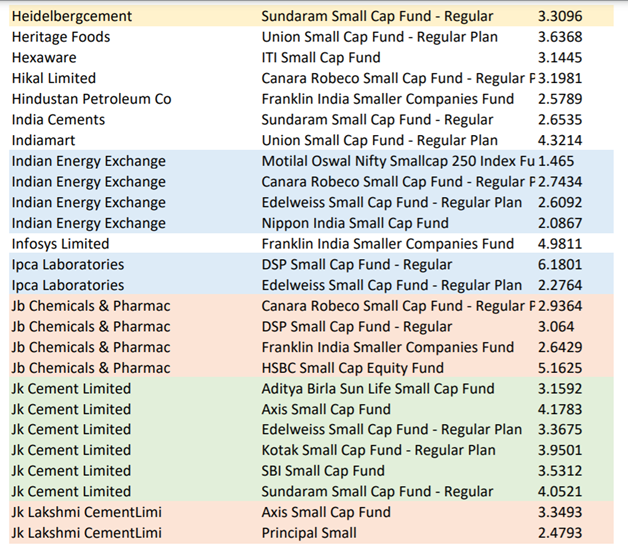Click Motilal Oswal Nifty Smallcap 250 Index cell
Image resolution: width=628 pixels, height=548 pixels.
pyautogui.click(x=398, y=161)
